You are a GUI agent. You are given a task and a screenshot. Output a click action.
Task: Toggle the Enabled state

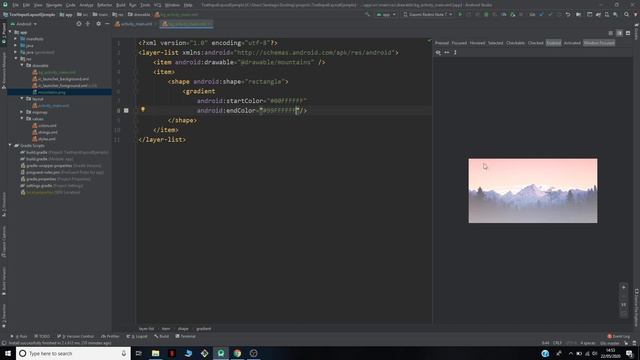(553, 43)
